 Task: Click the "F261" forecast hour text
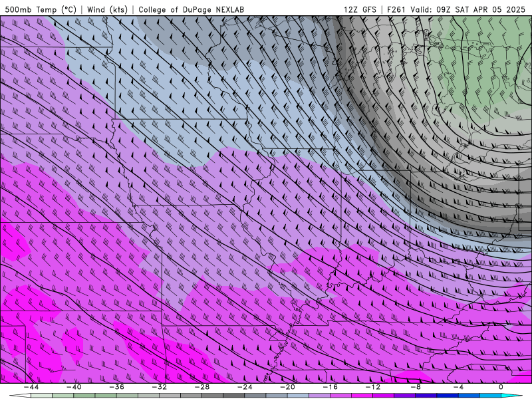click(396, 9)
